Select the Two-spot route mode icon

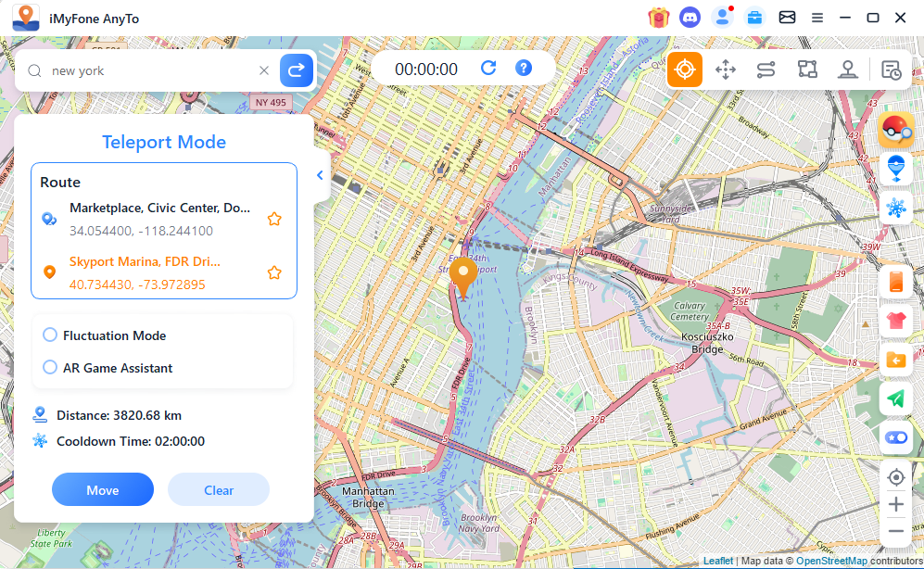point(766,70)
